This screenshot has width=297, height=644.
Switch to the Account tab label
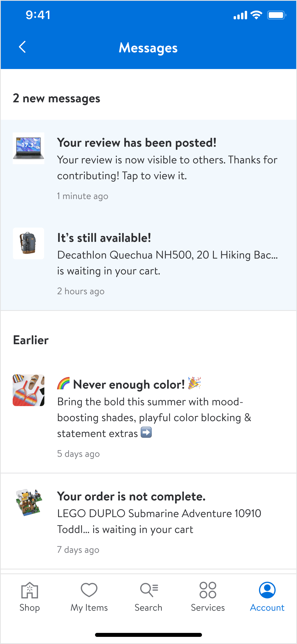click(267, 608)
